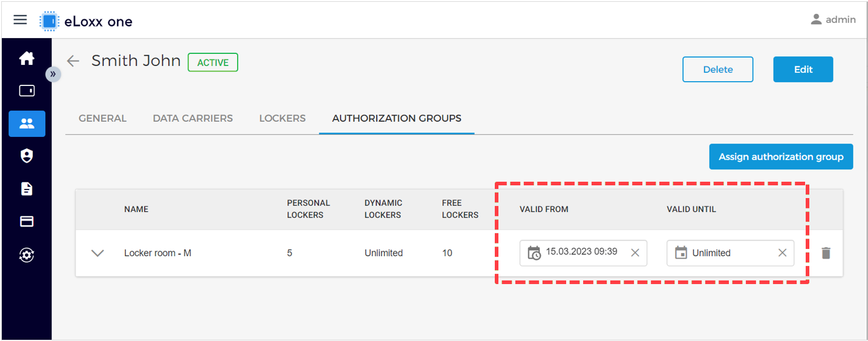Click the Locker room - M name cell
Image resolution: width=868 pixels, height=341 pixels.
pos(158,253)
